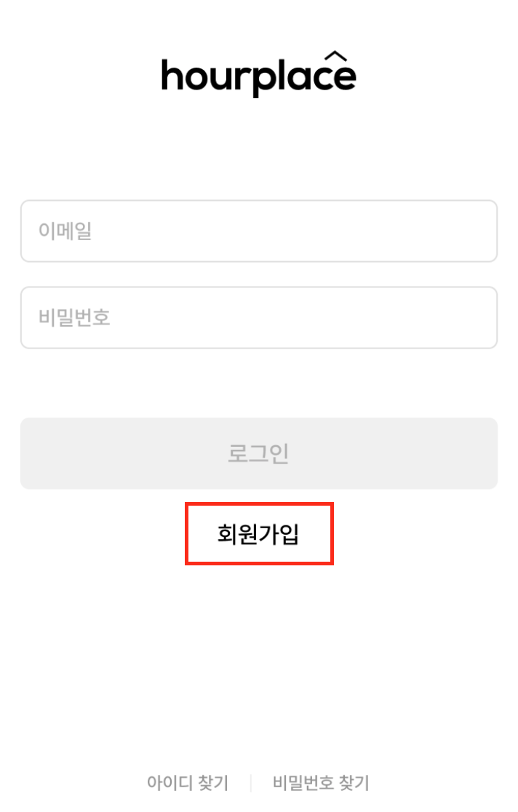Open the 비밀번호 찾기 link
The height and width of the screenshot is (812, 518).
pos(321,783)
